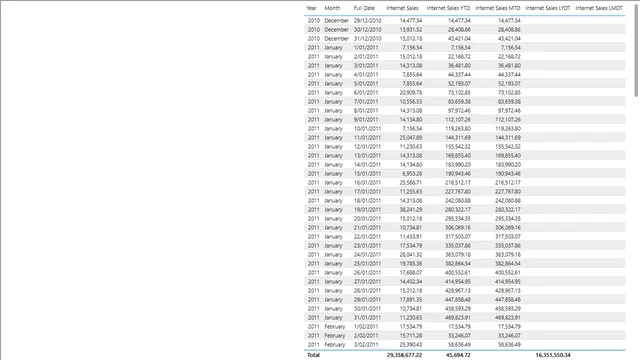Click the 2/02/2011 date cell
The width and height of the screenshot is (640, 360).
click(x=366, y=336)
